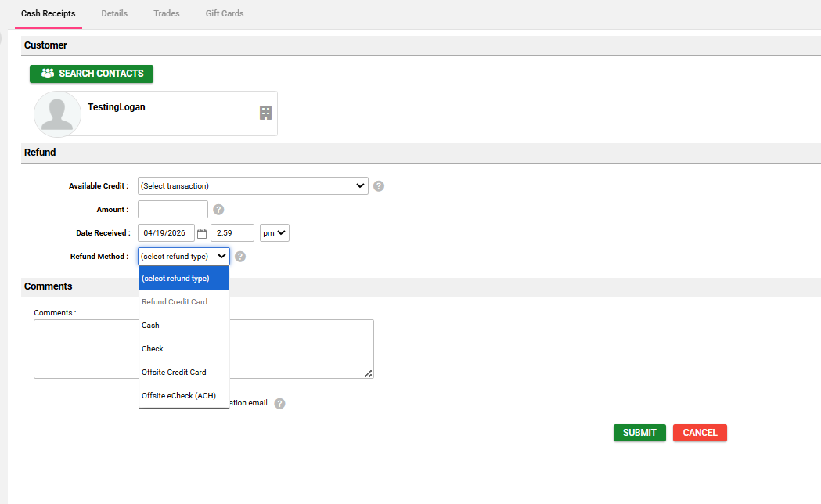Click the help icon next to Refund Method
This screenshot has width=821, height=504.
(240, 256)
